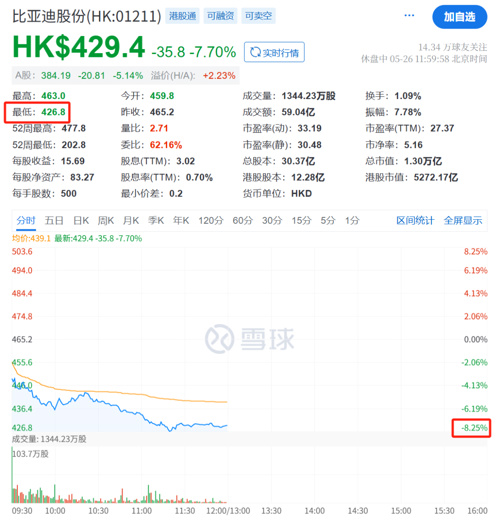This screenshot has width=500, height=524.
Task: Open the 季K chart tab
Action: (156, 221)
